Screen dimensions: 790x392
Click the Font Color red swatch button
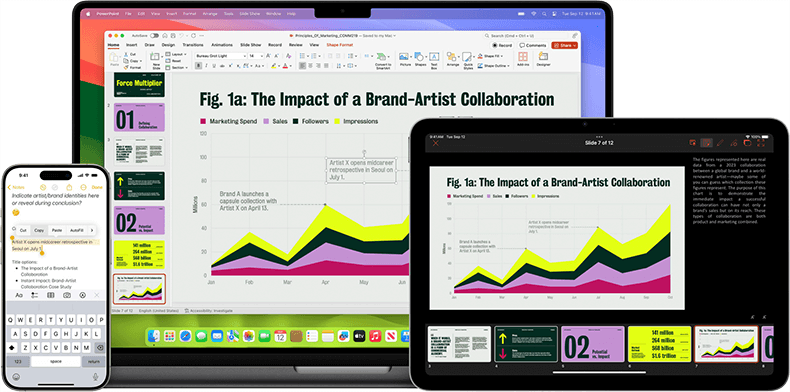coord(286,66)
